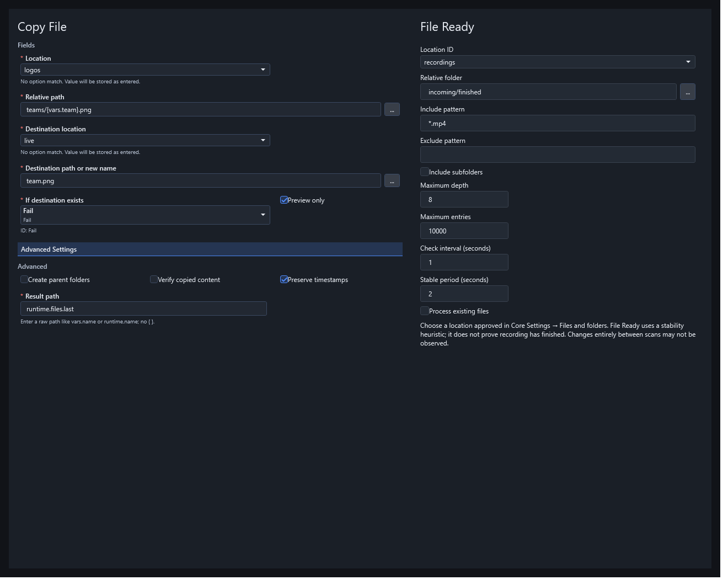Screen dimensions: 728x585
Task: Click the Check interval seconds field
Action: click(464, 262)
